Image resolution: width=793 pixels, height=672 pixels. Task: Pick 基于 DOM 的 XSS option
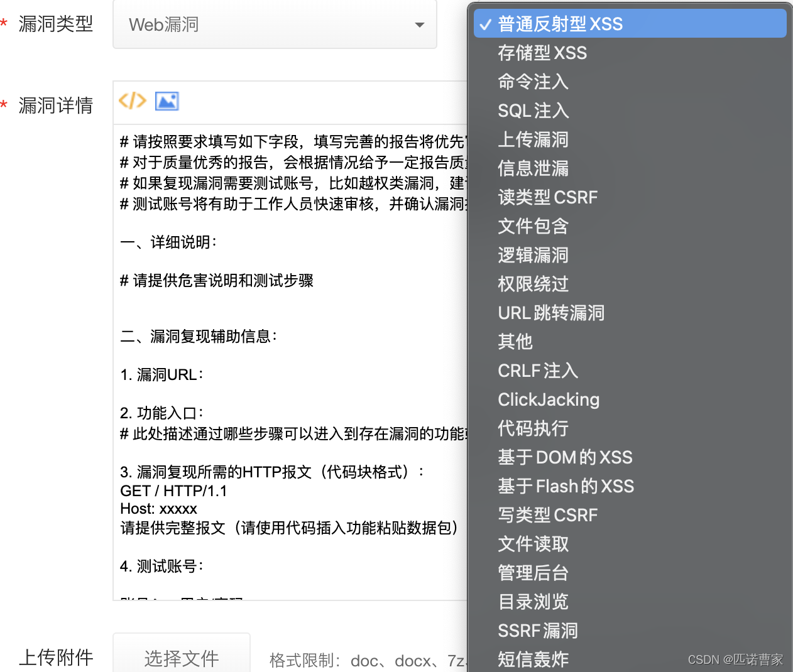630,457
